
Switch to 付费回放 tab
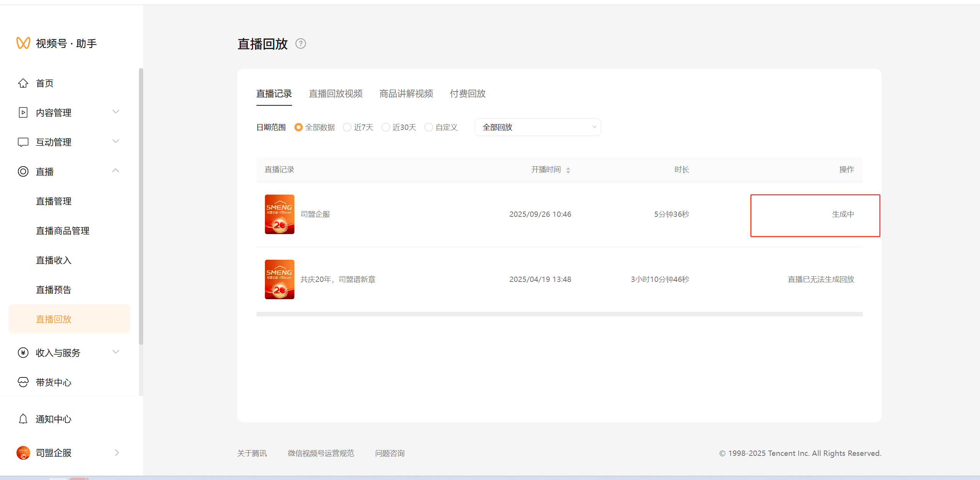(x=467, y=93)
